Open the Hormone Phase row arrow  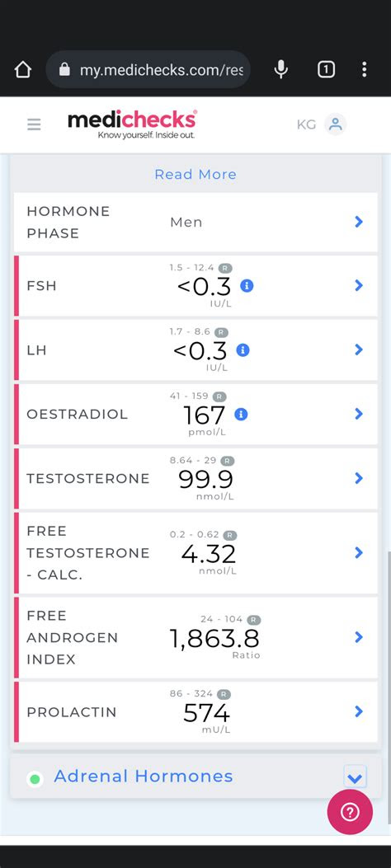[x=359, y=222]
